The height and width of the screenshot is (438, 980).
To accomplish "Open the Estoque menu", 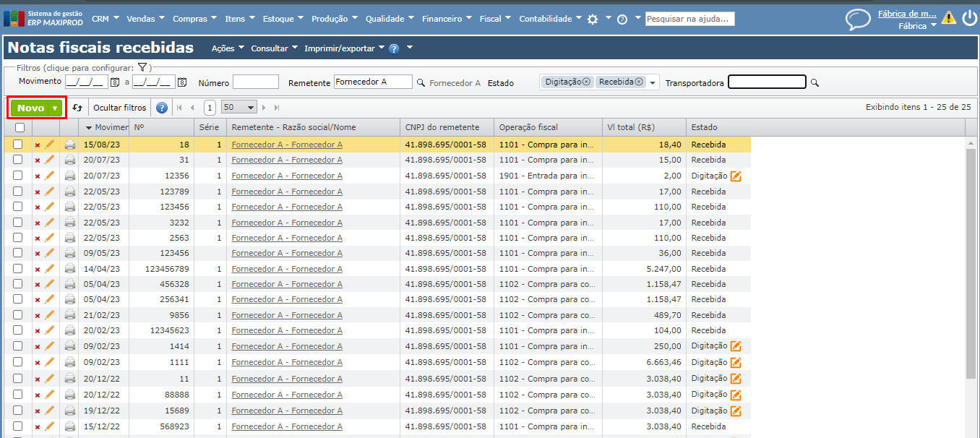I will (x=283, y=19).
